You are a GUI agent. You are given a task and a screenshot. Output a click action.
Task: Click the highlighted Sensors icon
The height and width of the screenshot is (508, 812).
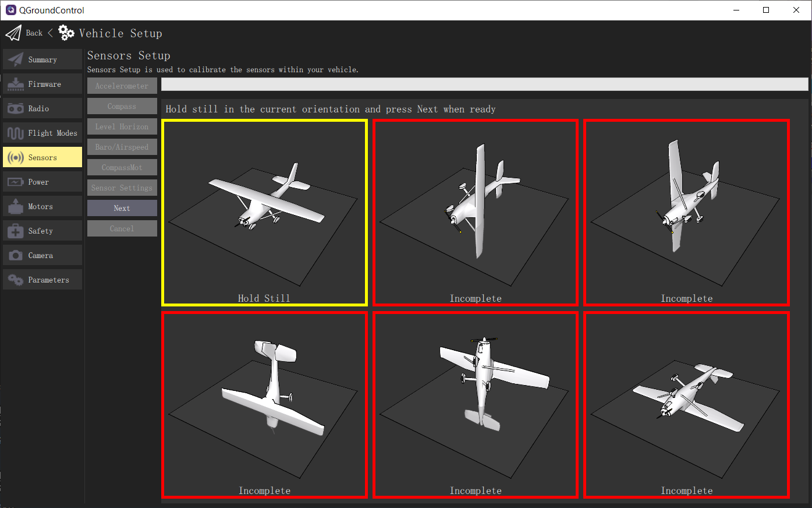[x=15, y=157]
